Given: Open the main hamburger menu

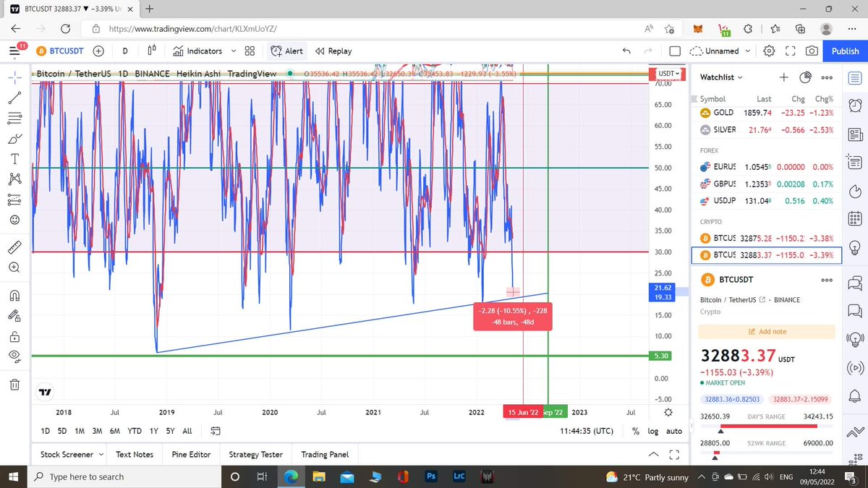Looking at the screenshot, I should point(14,51).
